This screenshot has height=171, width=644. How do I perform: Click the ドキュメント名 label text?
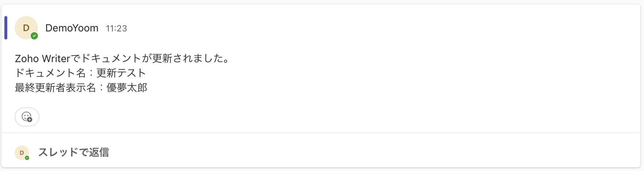50,73
